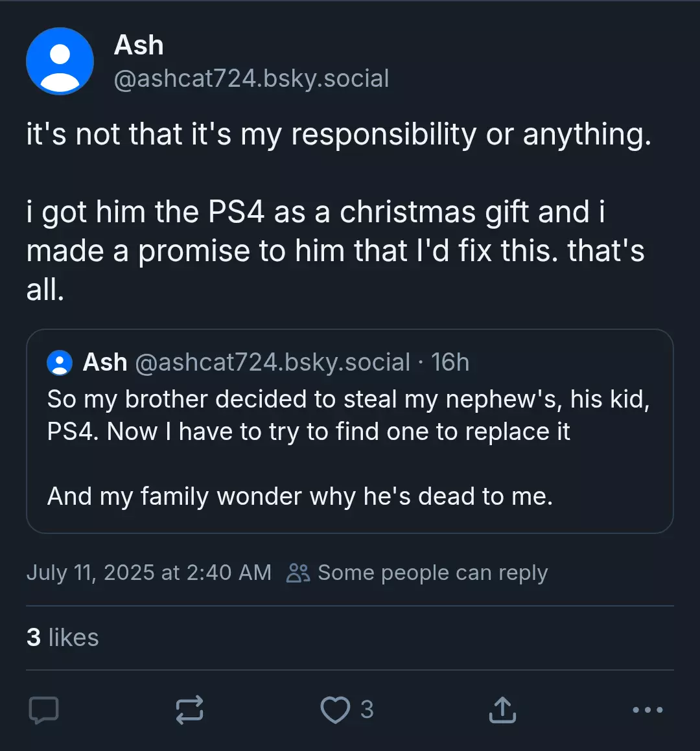Click the people icon beside reply settings
700x751 pixels.
tap(298, 573)
